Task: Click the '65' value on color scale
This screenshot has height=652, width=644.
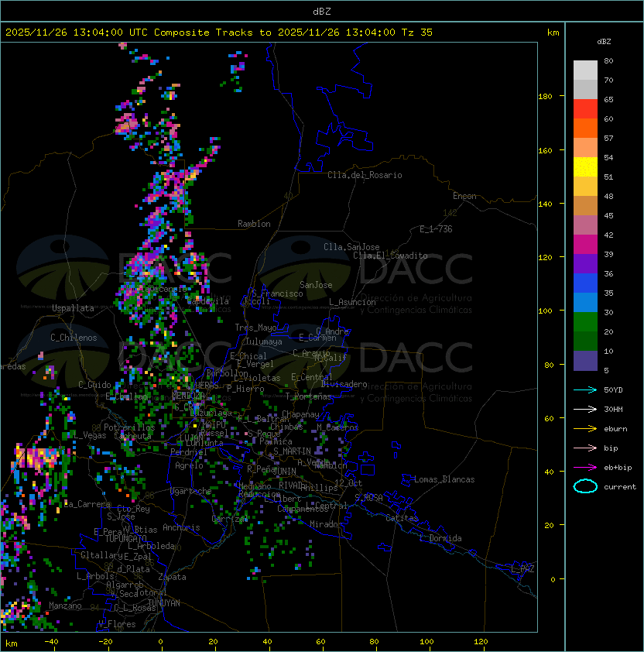Action: [608, 99]
